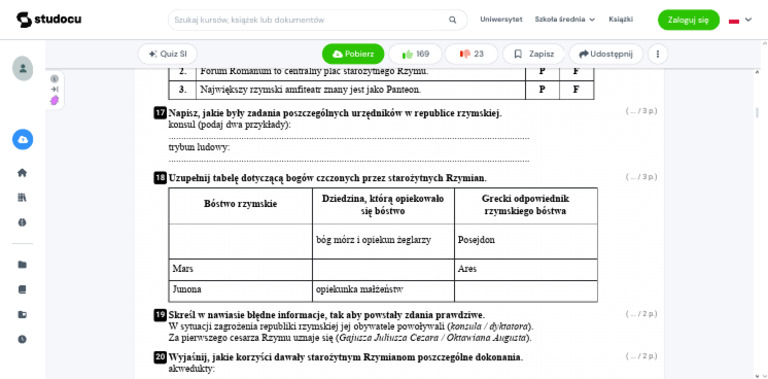The image size is (768, 379).
Task: Open the Uniwersytet menu item
Action: [501, 20]
